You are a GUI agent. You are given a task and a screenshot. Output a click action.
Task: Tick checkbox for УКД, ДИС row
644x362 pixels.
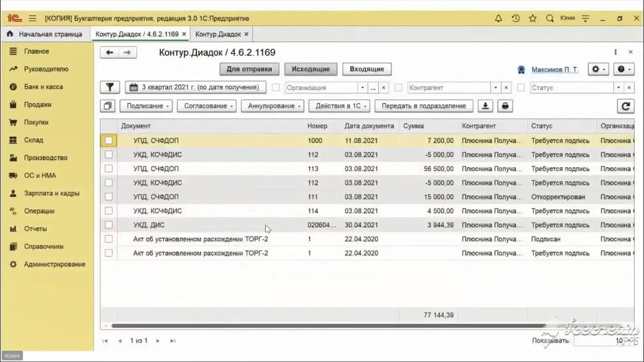point(109,225)
